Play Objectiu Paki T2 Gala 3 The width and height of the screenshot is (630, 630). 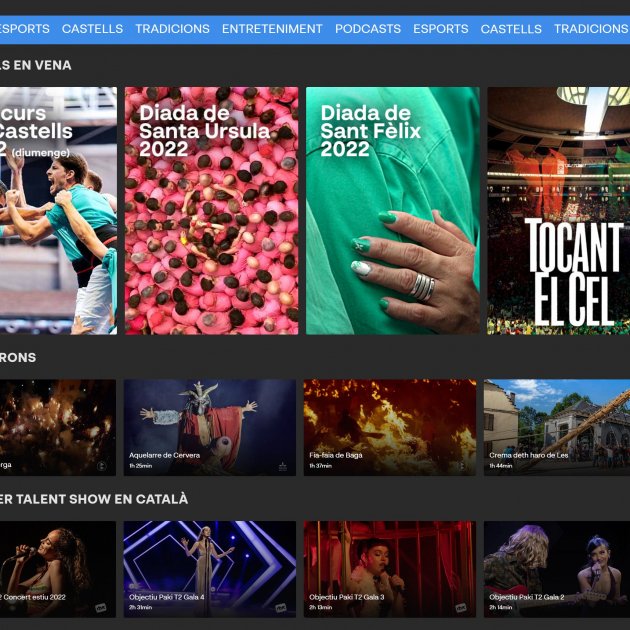pos(390,569)
